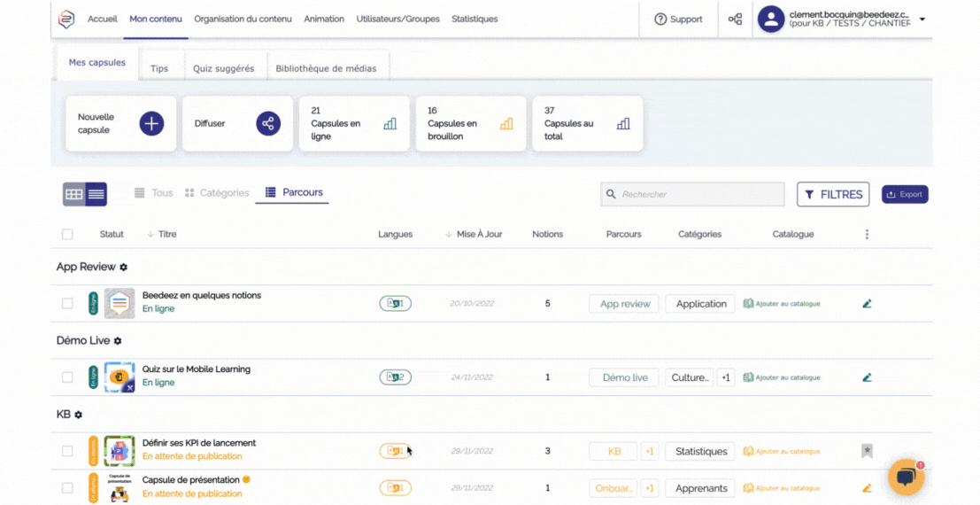Check the select-all checkbox in table header
The height and width of the screenshot is (505, 980).
(x=67, y=235)
